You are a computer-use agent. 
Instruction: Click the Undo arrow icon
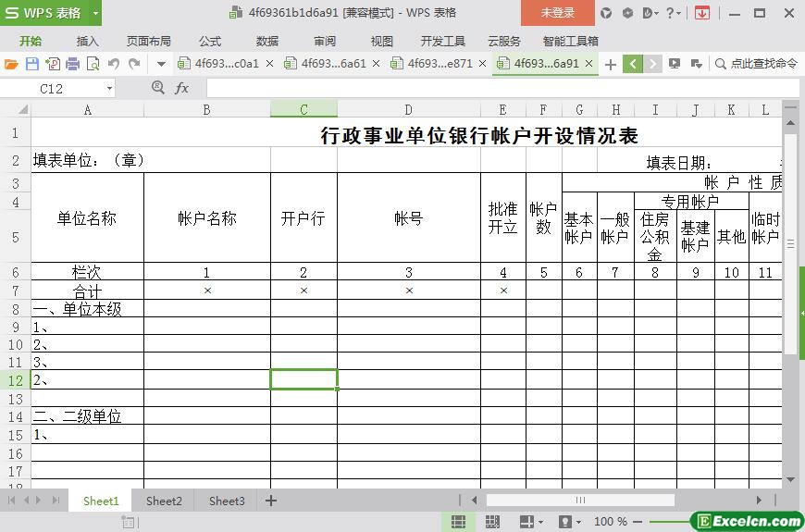114,64
